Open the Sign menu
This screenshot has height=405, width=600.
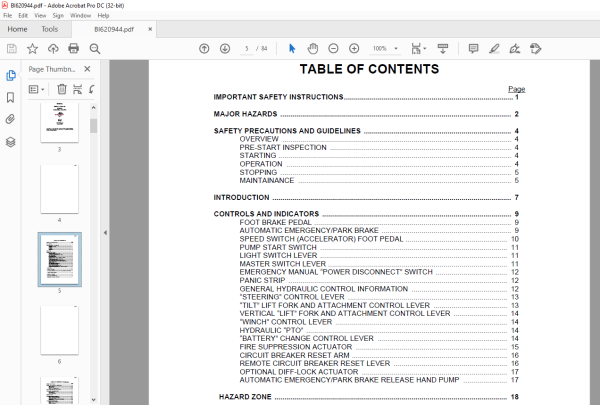click(x=58, y=15)
